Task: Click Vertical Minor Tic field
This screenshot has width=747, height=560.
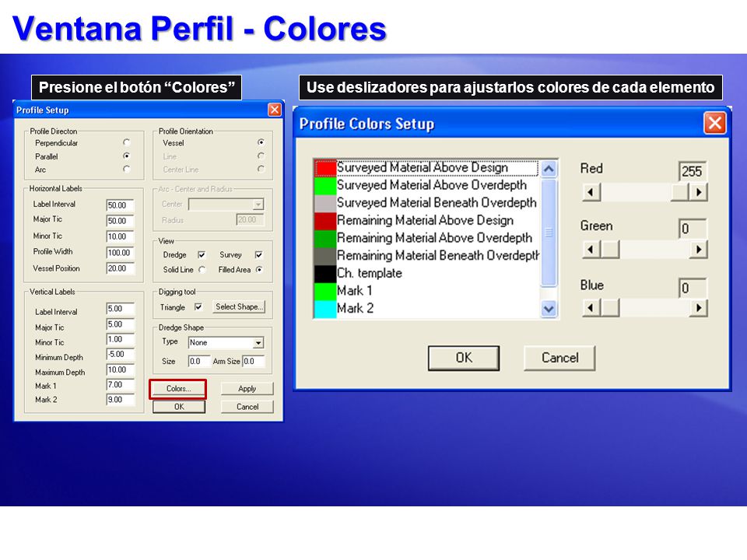Action: click(x=120, y=340)
